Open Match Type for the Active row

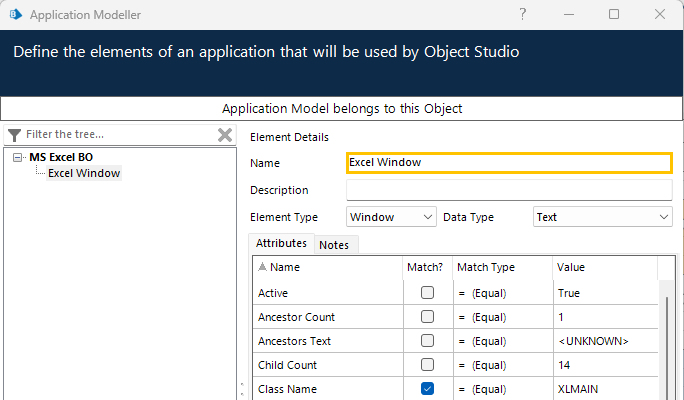[x=503, y=293]
